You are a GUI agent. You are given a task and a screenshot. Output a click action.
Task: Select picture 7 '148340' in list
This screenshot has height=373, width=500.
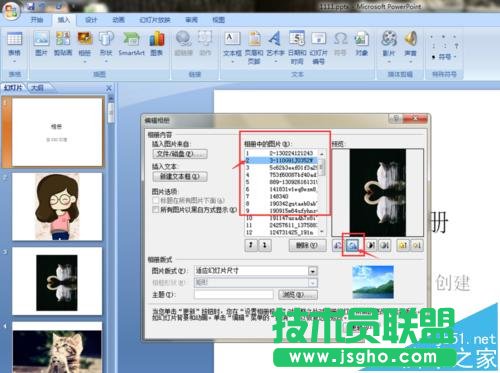282,196
